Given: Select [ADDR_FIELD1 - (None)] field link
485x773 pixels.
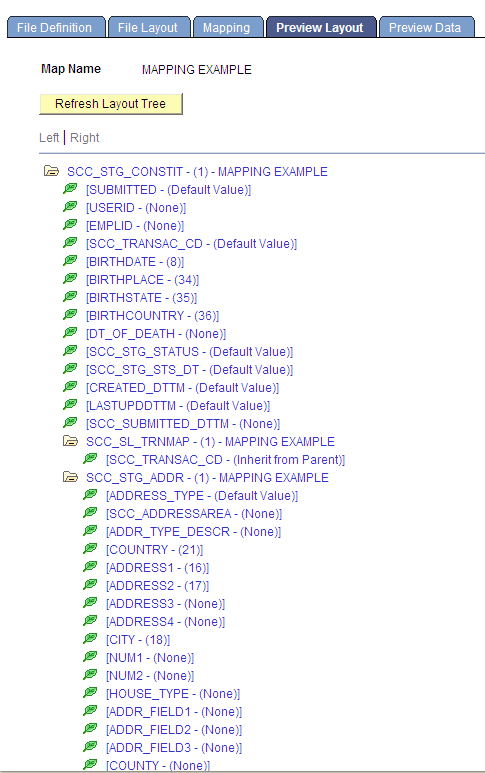Looking at the screenshot, I should click(174, 711).
